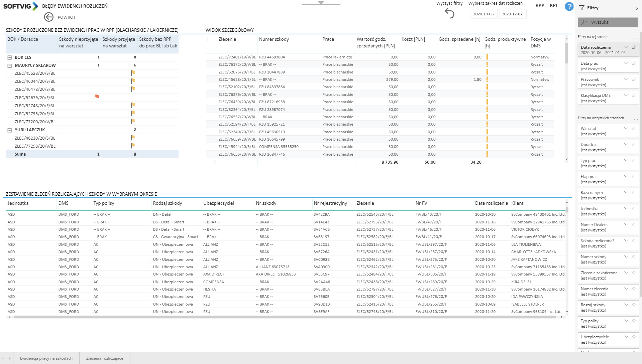Switch to Ewidencja pracy na szkodach tab
This screenshot has width=642, height=364.
pos(46,358)
